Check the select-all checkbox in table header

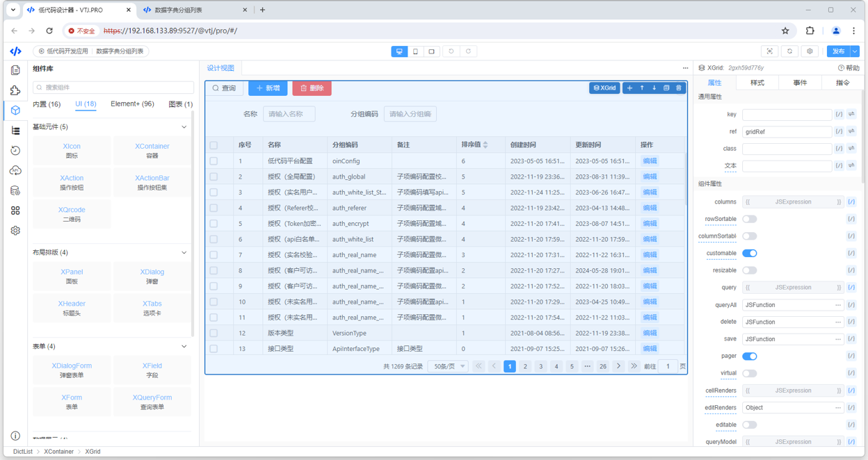[x=214, y=145]
